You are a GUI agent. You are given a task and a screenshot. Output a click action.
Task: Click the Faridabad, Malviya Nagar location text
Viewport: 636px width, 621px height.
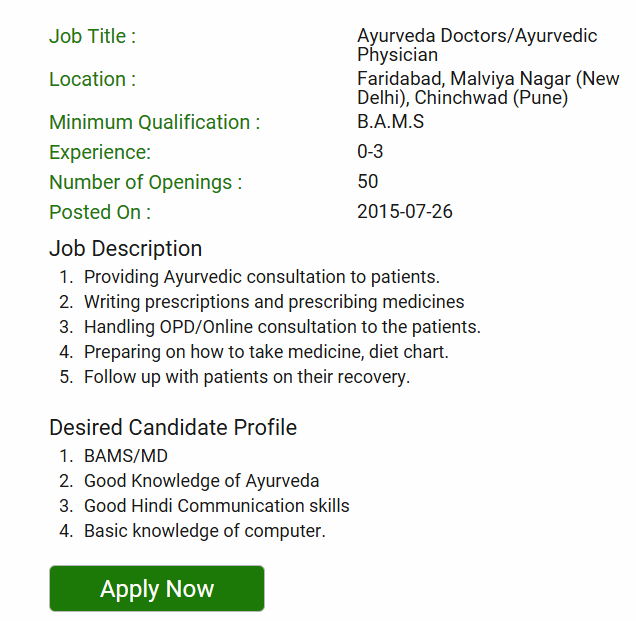(x=488, y=88)
